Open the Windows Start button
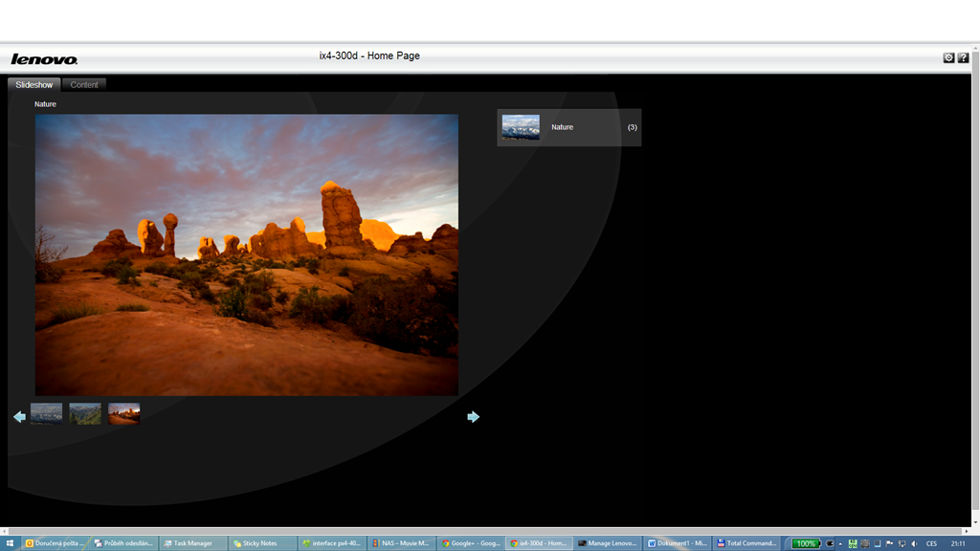Viewport: 980px width, 551px height. coord(10,543)
